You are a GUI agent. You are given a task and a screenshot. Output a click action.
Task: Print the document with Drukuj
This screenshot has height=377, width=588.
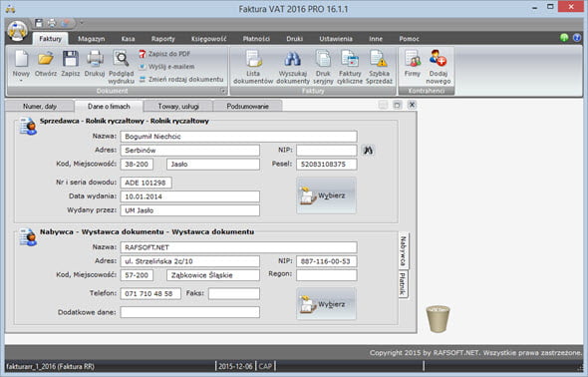pos(95,64)
